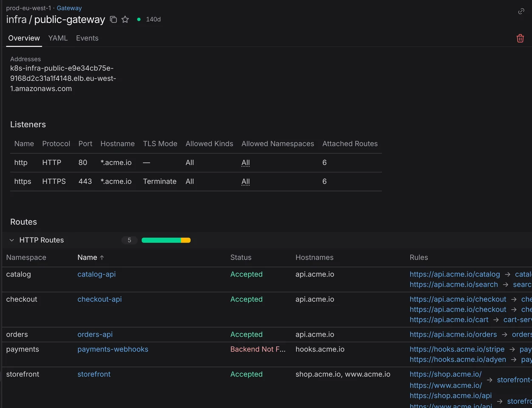Click the checkout namespace cell
This screenshot has width=532, height=408.
click(x=22, y=299)
